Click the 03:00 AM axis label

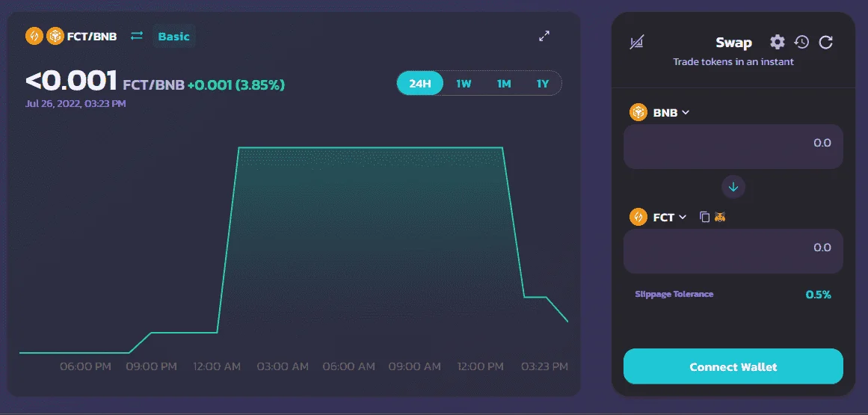tap(283, 366)
